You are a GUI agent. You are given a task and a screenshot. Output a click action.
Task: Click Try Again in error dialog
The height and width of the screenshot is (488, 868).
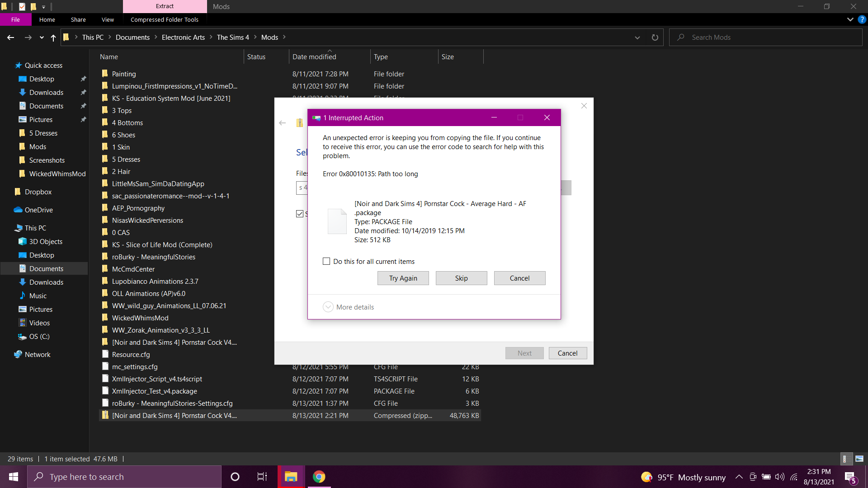point(403,278)
